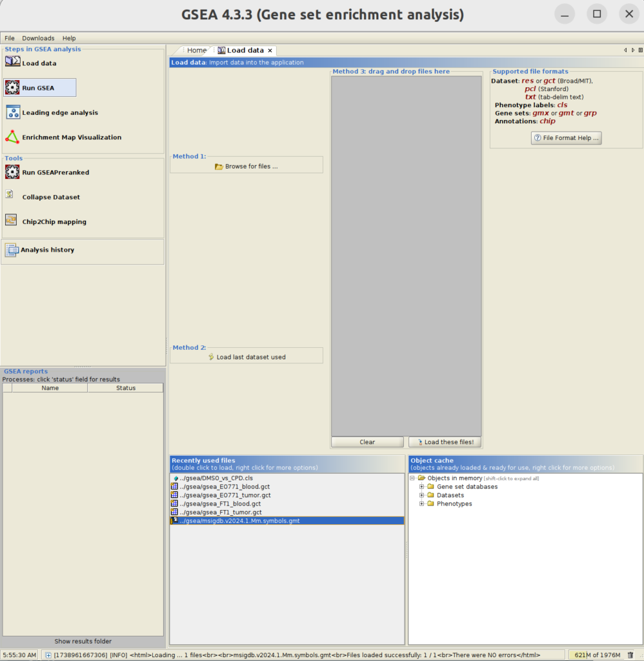Click the Run GSEAPreranked gear icon

coord(12,172)
